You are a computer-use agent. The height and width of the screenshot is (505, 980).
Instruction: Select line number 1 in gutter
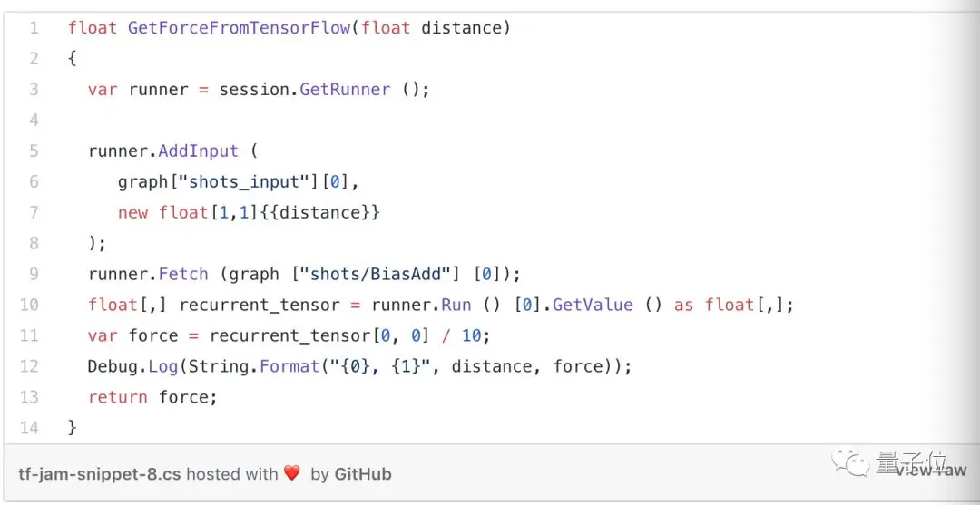(34, 28)
